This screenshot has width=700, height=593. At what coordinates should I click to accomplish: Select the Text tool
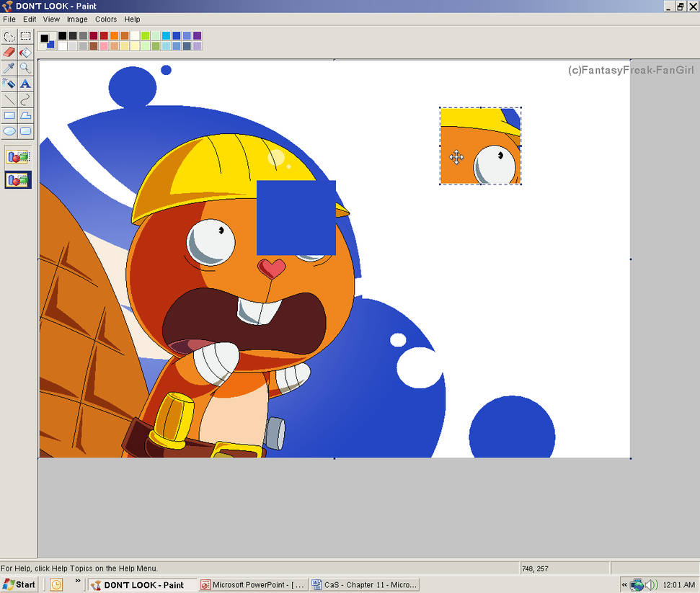tap(25, 84)
